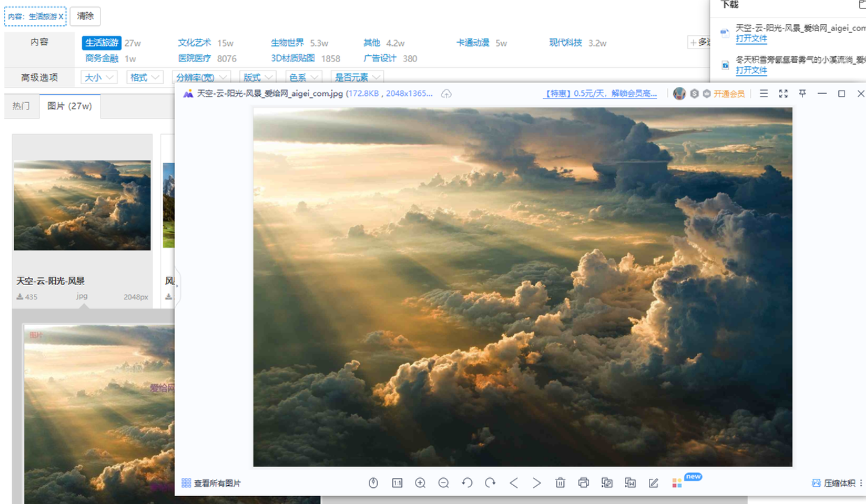
Task: Click the 天空-云-阳光-风景 title under thumbnail
Action: tap(51, 281)
